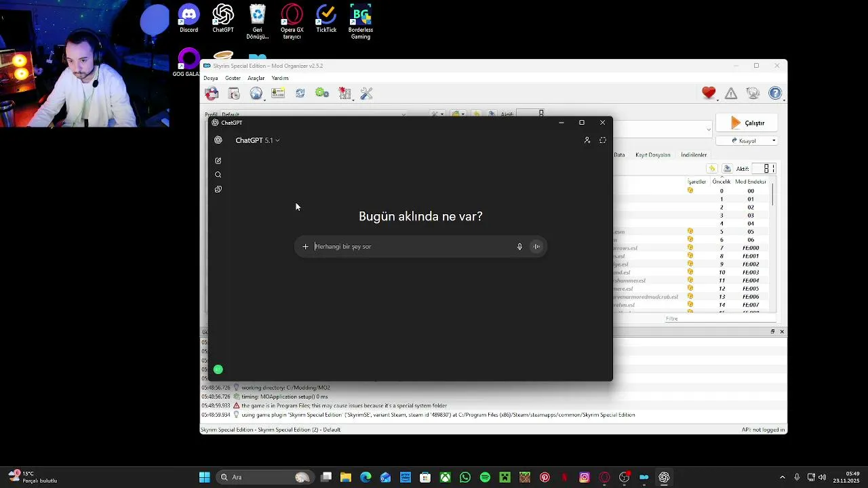Click the Windows Start button

coord(204,477)
